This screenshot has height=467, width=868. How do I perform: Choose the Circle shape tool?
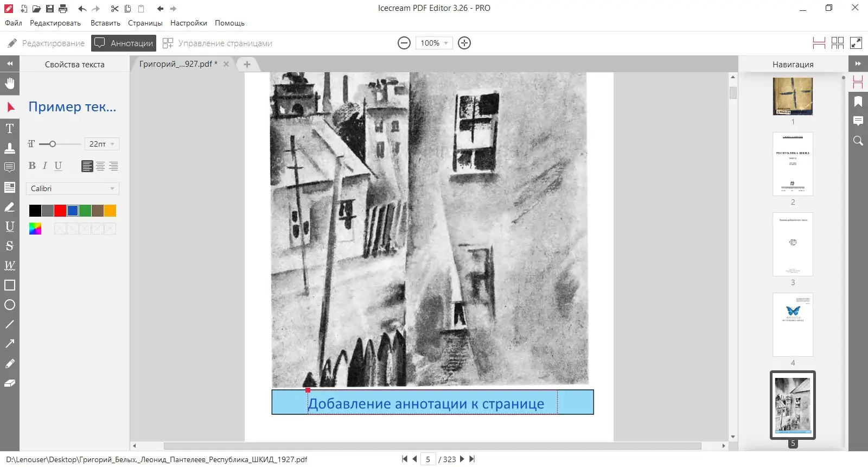10,305
